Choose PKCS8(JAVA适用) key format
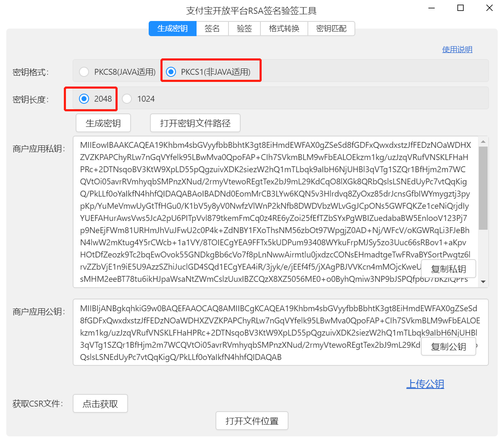504x441 pixels. [118, 72]
